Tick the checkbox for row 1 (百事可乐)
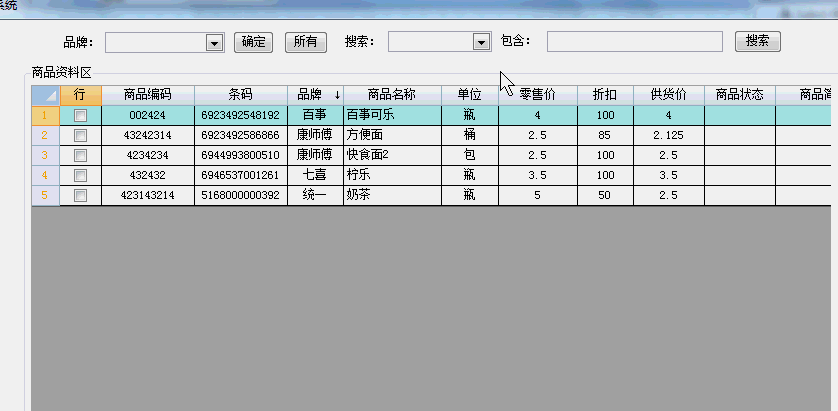Viewport: 838px width, 411px height. pos(80,115)
